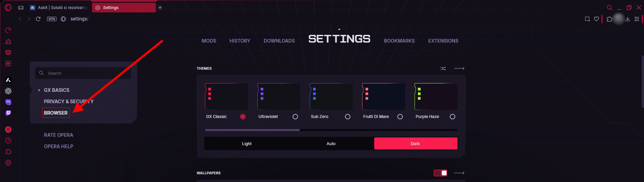This screenshot has width=644, height=182.
Task: Expand Themes section with the arrow
Action: click(459, 68)
